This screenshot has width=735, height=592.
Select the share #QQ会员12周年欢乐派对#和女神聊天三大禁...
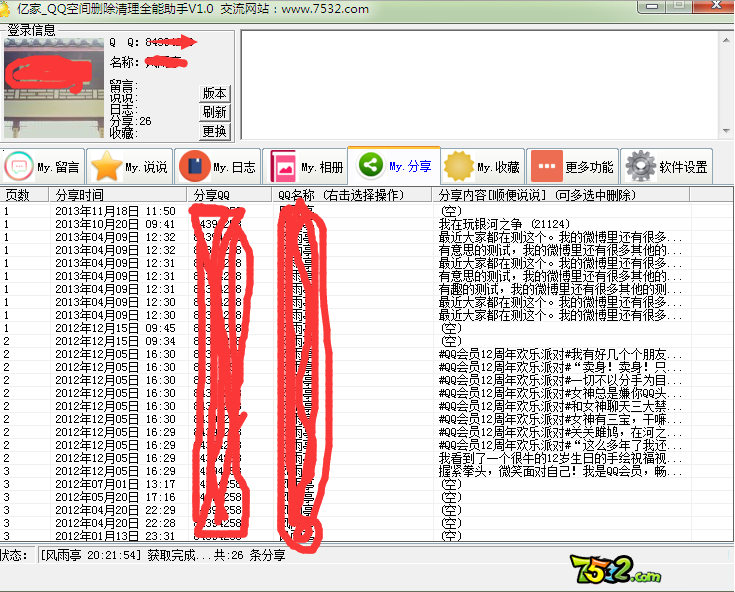tap(367, 406)
